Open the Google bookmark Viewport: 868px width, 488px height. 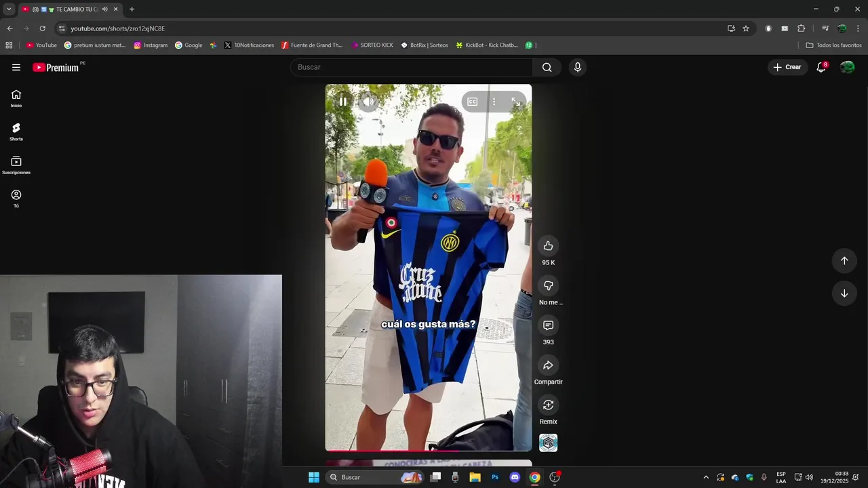(189, 45)
